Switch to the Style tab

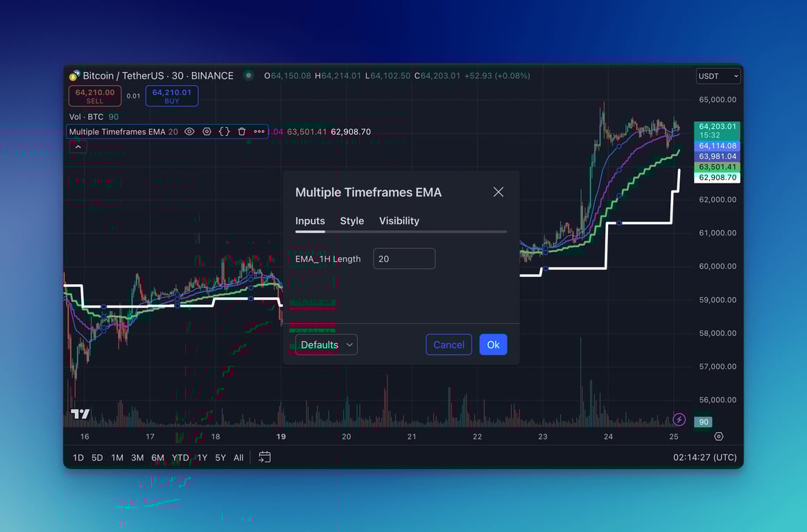(x=352, y=220)
